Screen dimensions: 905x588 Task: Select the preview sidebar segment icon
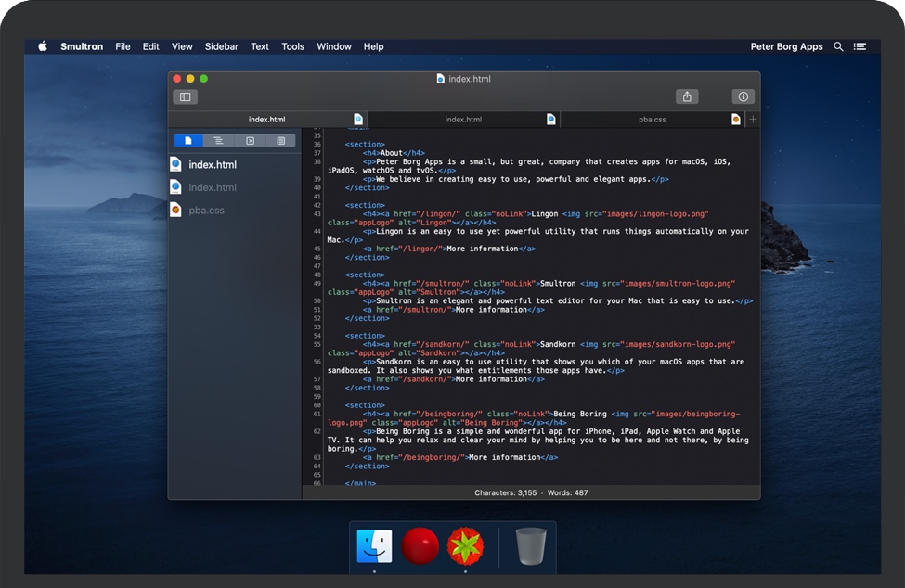250,141
